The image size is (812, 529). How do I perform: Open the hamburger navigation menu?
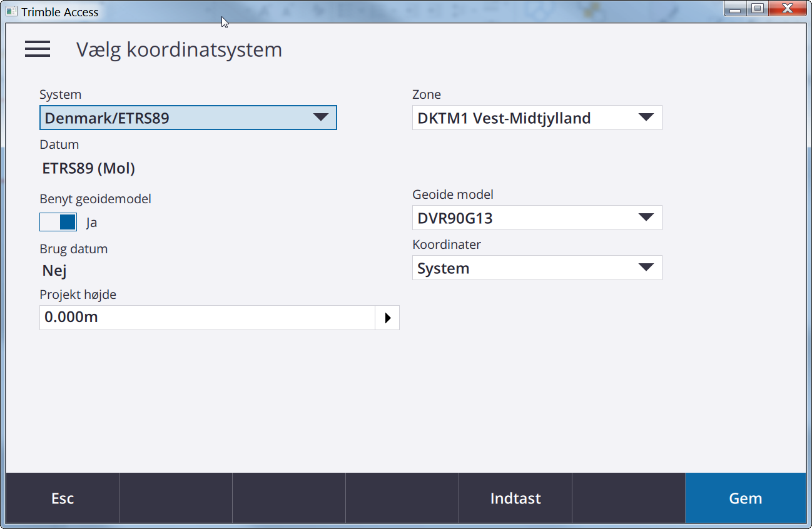38,49
